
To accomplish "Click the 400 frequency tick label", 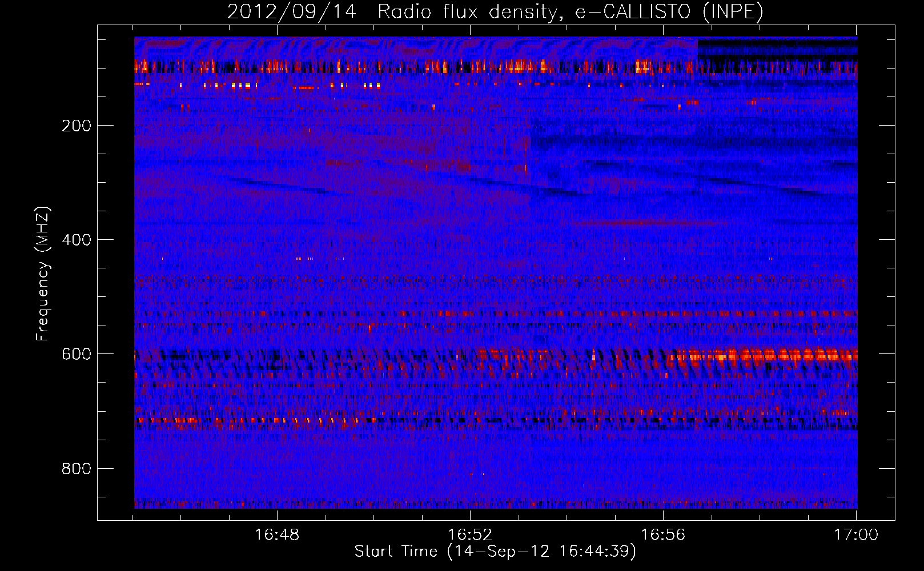I will (x=77, y=240).
